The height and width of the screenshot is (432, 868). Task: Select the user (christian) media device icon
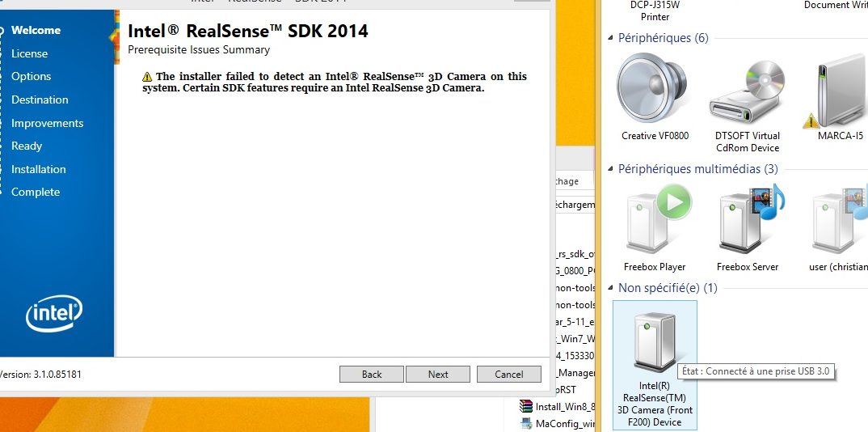click(839, 220)
